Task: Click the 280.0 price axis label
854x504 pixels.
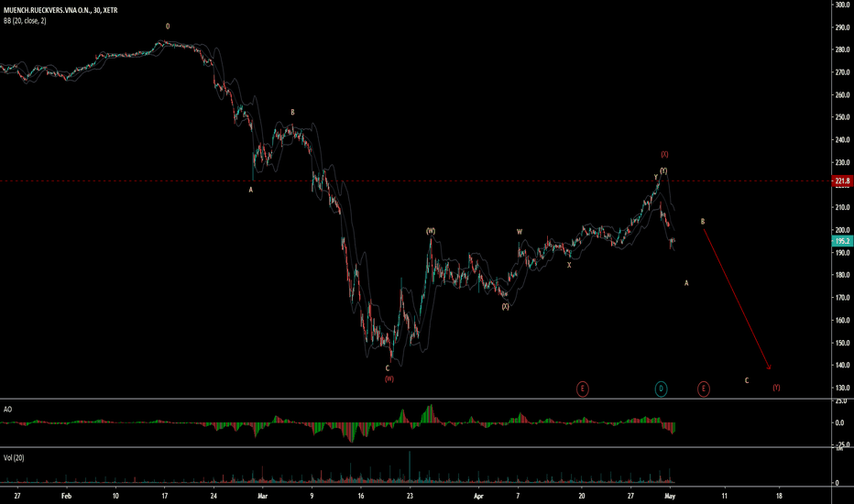Action: (843, 49)
